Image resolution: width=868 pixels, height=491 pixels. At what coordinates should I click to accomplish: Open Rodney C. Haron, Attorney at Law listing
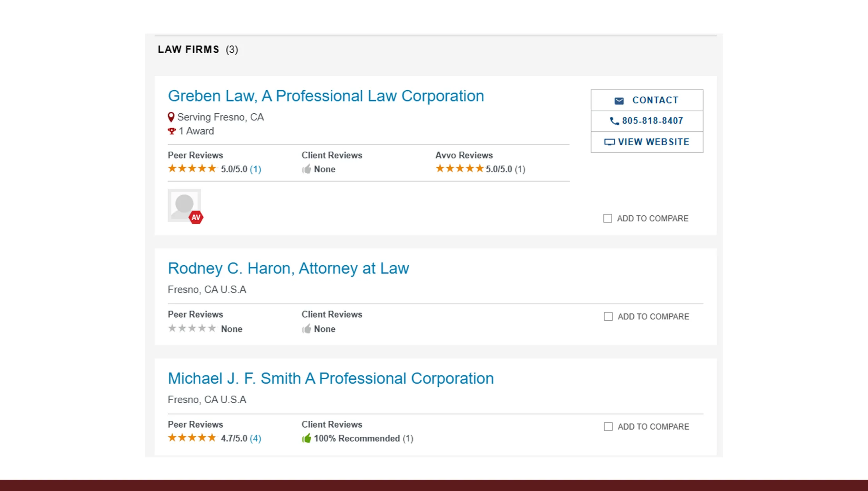(288, 268)
